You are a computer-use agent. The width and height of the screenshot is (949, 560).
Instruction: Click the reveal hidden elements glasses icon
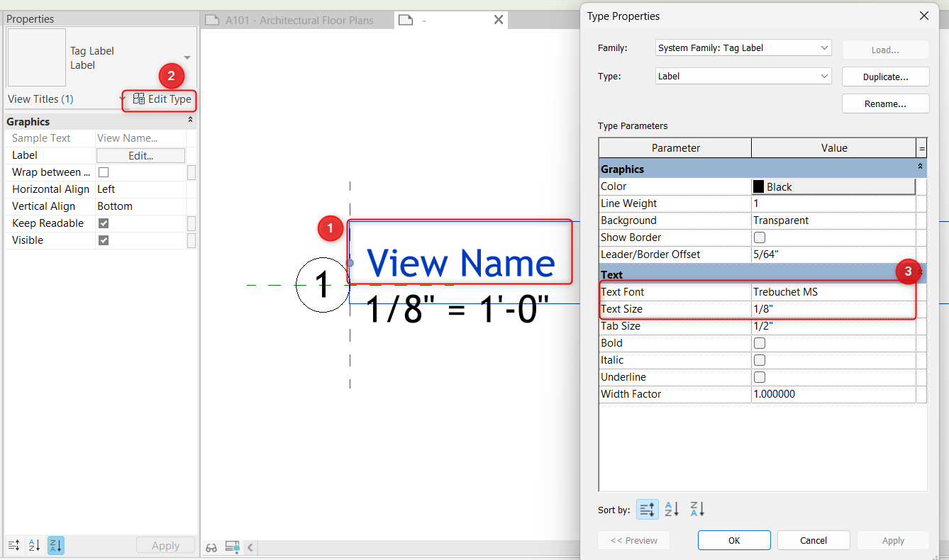pos(211,547)
